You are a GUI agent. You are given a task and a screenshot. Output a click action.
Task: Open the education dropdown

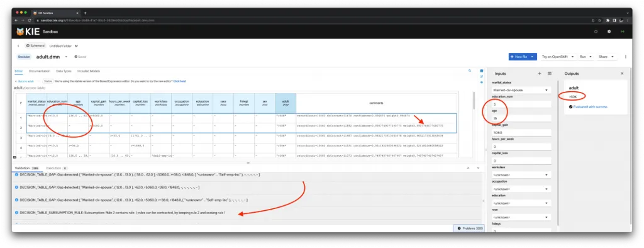(x=521, y=203)
